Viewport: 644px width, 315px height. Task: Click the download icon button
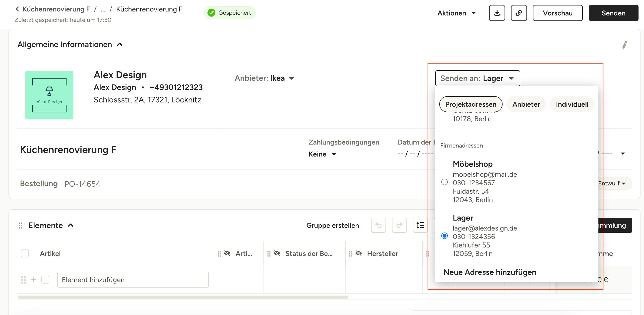497,13
